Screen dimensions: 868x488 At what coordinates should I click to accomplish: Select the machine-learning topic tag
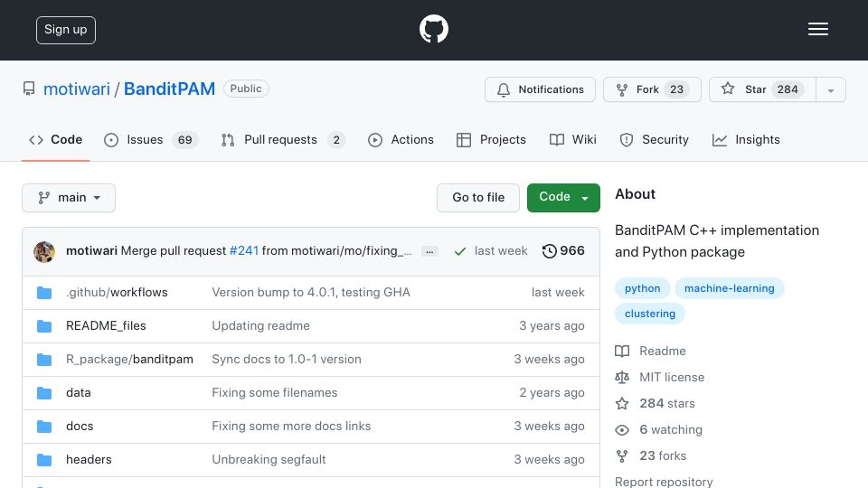(729, 288)
